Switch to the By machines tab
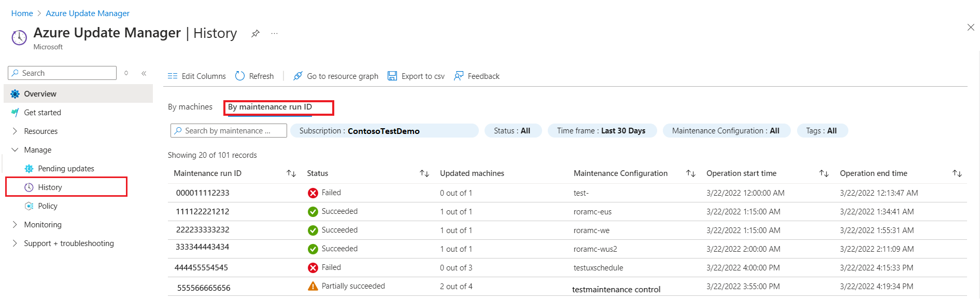This screenshot has height=299, width=980. tap(190, 107)
